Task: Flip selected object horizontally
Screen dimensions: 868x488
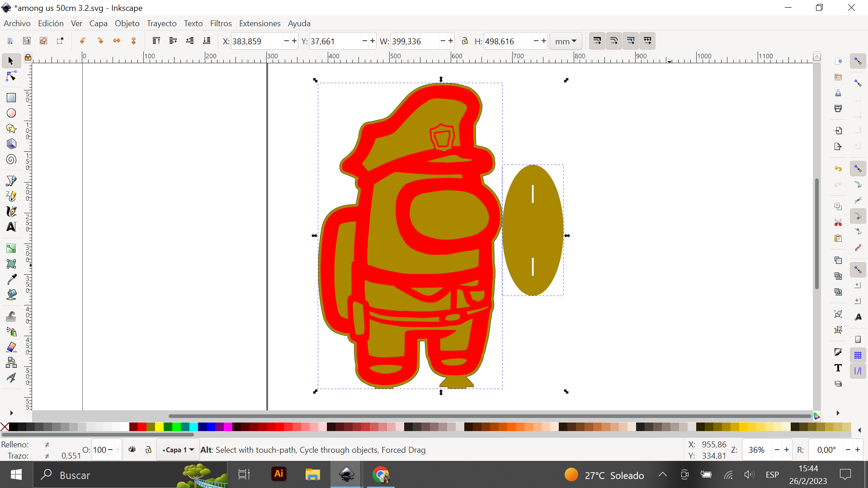Action: coord(117,41)
